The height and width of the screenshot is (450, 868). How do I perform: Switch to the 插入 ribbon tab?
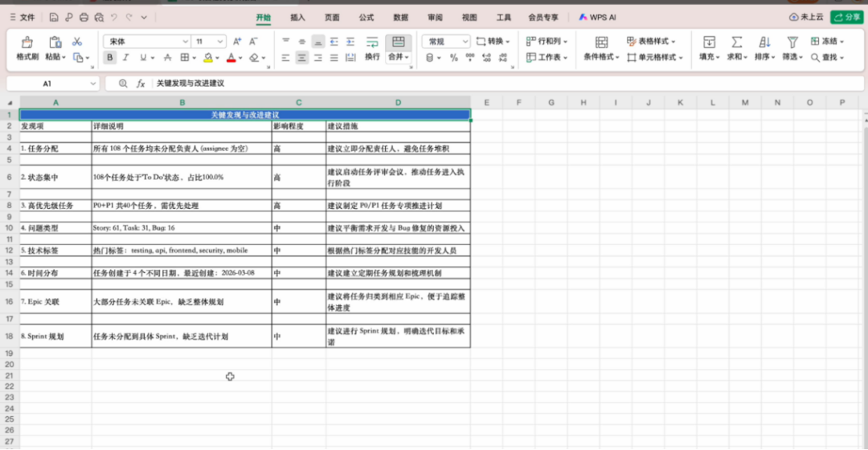click(298, 18)
